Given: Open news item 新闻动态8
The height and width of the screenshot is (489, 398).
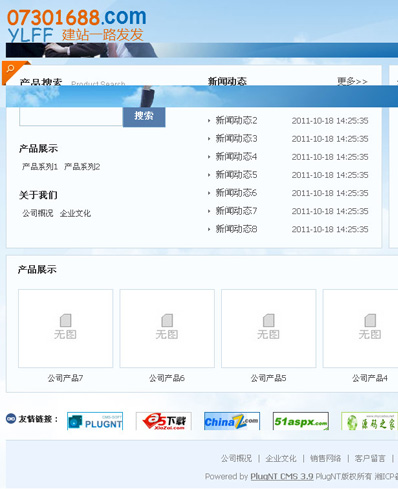Looking at the screenshot, I should [236, 229].
